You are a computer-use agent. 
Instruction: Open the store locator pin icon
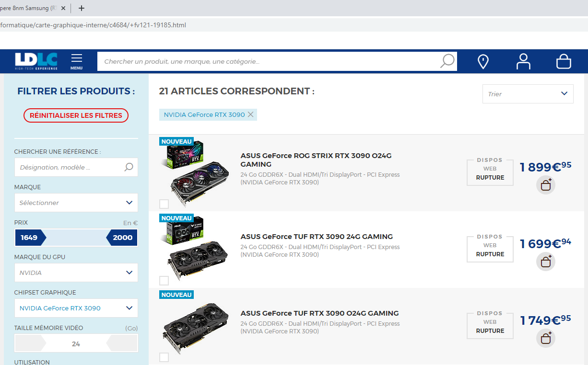(x=483, y=61)
